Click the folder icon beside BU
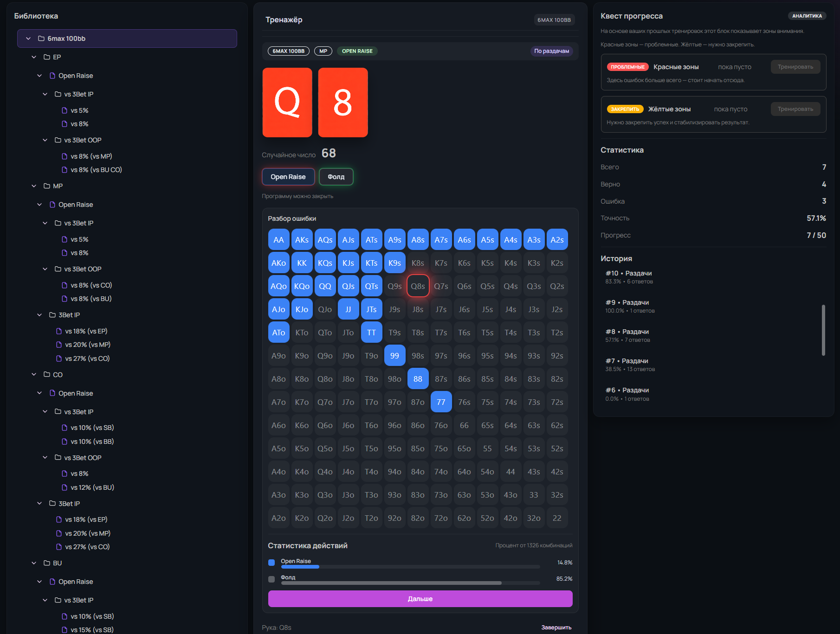This screenshot has height=634, width=840. pos(47,563)
